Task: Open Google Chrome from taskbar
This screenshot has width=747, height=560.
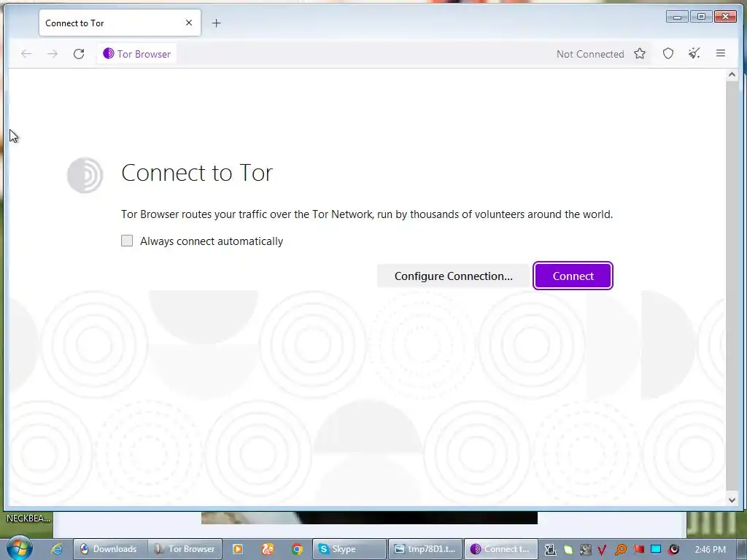Action: tap(297, 550)
